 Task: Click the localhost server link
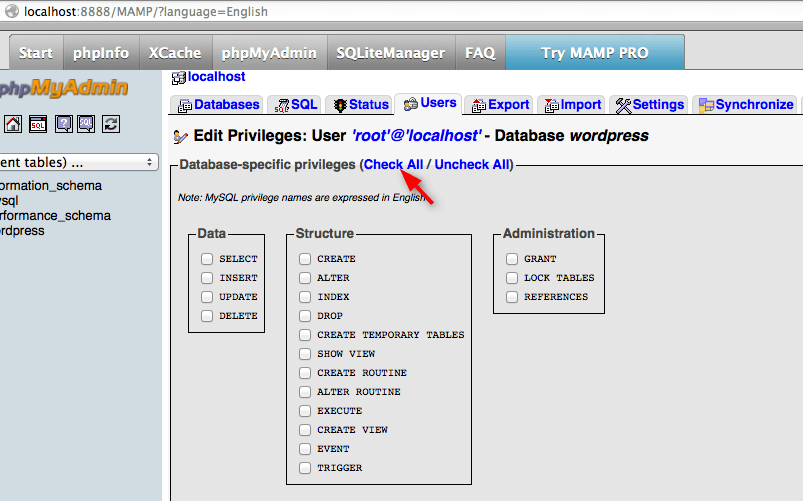point(216,77)
